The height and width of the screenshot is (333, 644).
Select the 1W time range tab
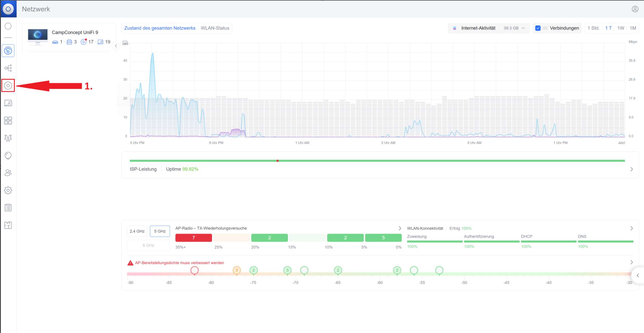pyautogui.click(x=621, y=28)
